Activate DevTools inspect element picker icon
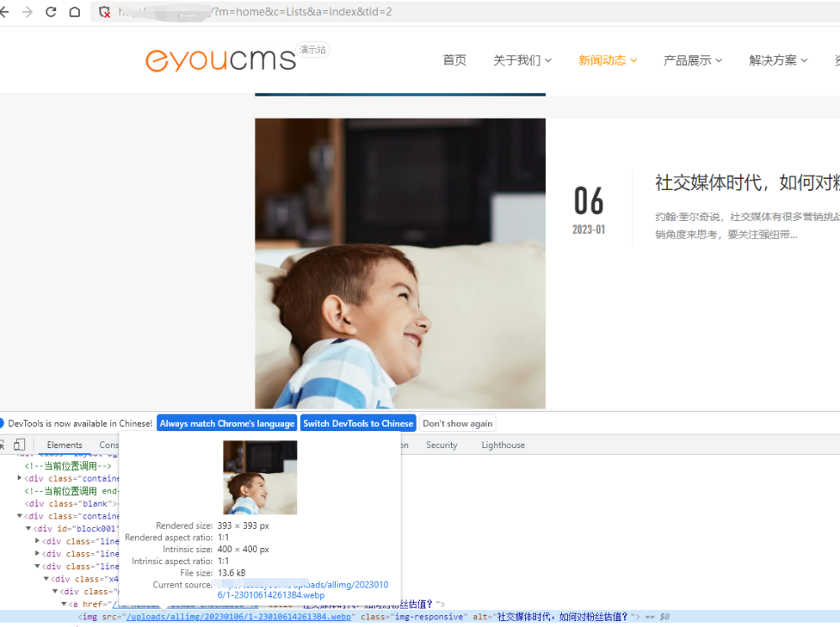Image resolution: width=840 pixels, height=627 pixels. click(3, 445)
